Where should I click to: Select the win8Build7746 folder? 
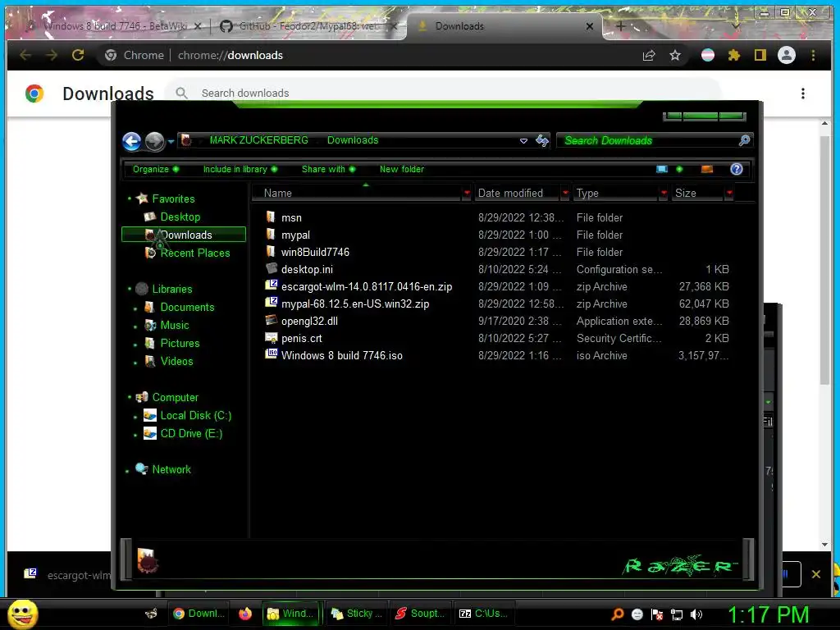pyautogui.click(x=315, y=252)
